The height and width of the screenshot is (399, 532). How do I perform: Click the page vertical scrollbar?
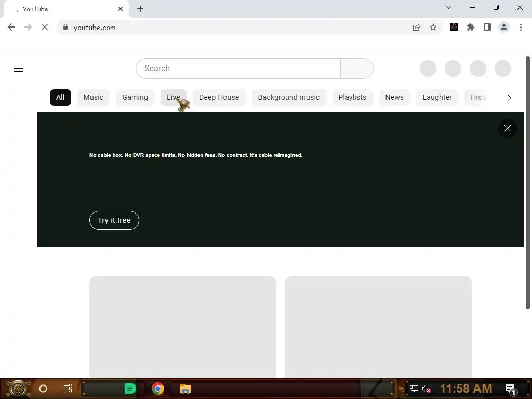pos(528,182)
